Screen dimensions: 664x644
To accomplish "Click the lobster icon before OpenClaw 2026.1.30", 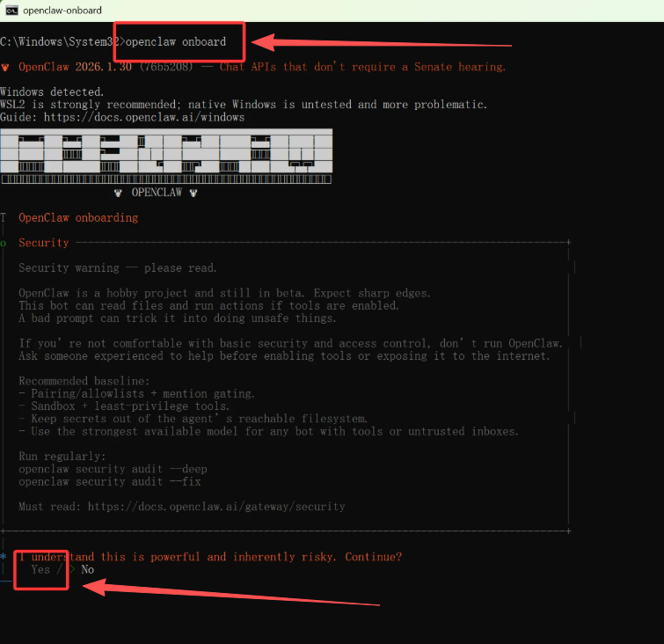I will [x=6, y=67].
